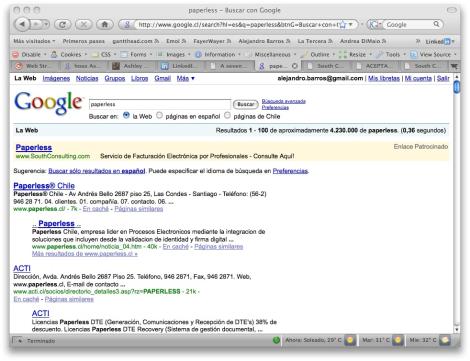
Task: Bookmark this page with the star icon
Action: click(343, 25)
